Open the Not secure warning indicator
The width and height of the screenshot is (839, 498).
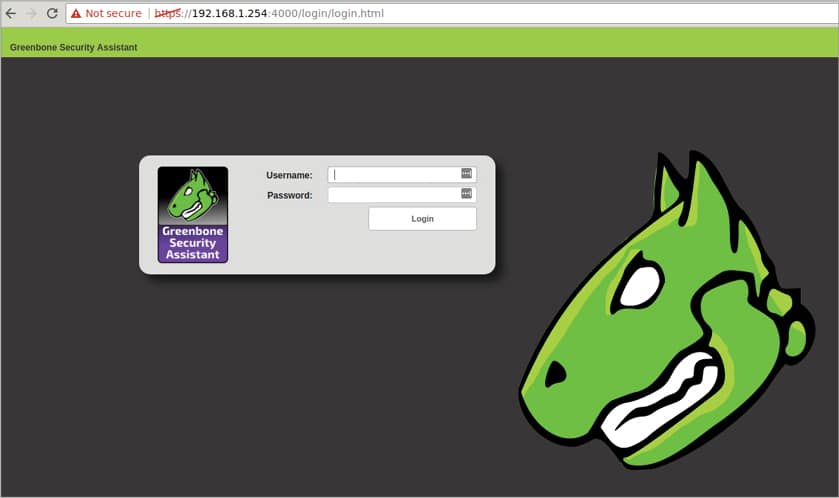point(106,13)
